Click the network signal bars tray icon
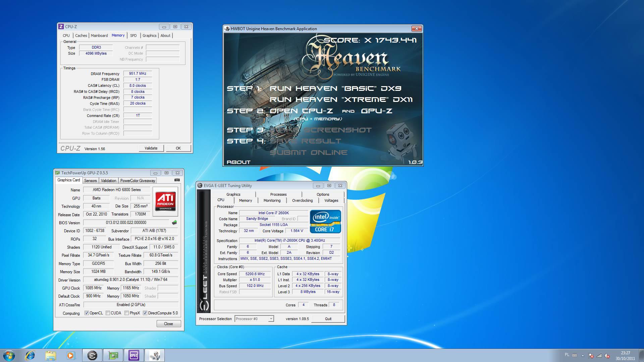The width and height of the screenshot is (644, 362). coord(599,356)
